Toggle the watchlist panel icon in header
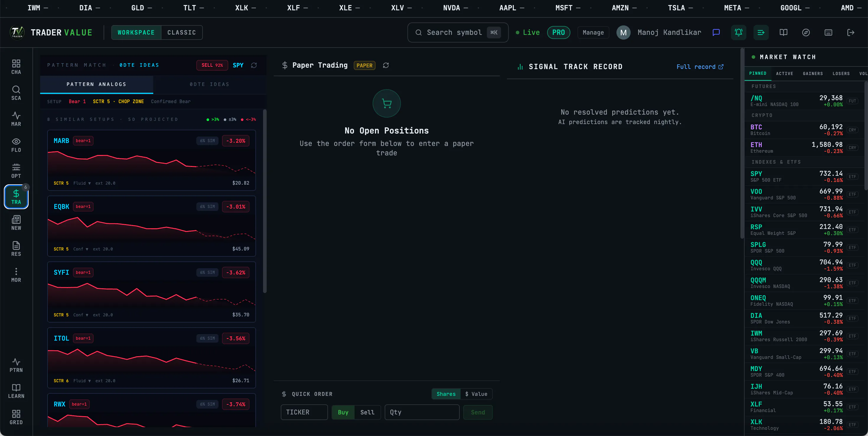This screenshot has width=868, height=436. [761, 32]
